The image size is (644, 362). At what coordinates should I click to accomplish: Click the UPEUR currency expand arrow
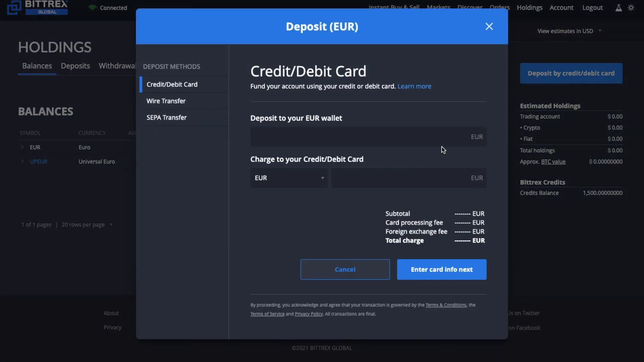point(22,161)
